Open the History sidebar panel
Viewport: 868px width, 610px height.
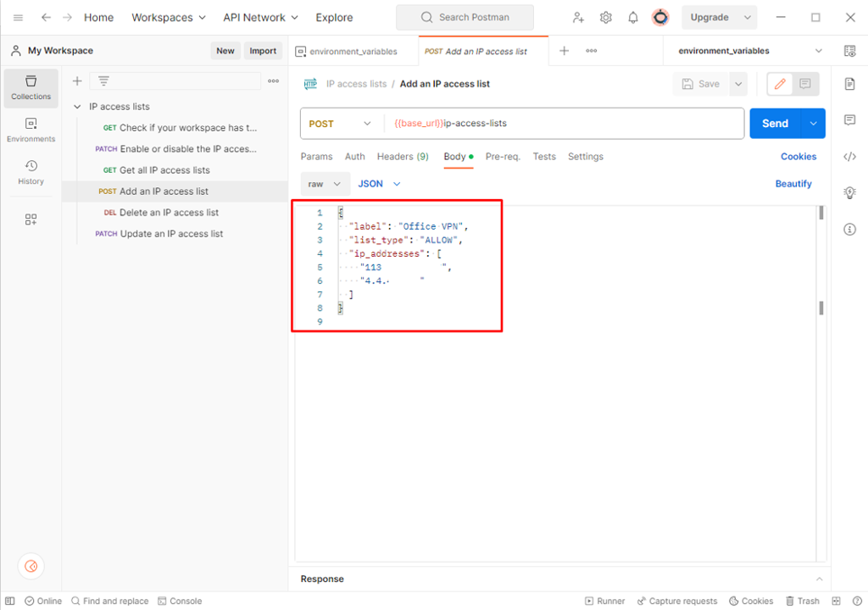31,172
